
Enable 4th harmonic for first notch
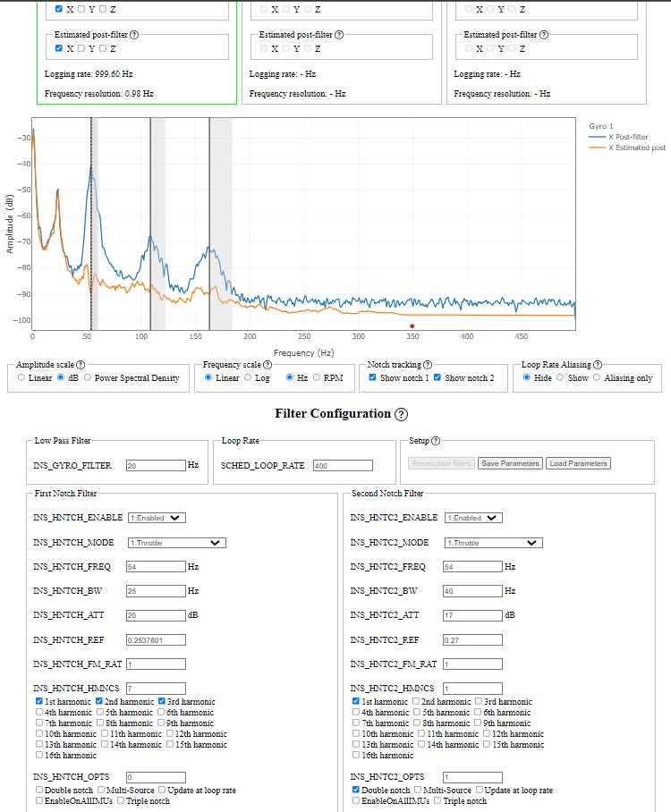coord(40,713)
